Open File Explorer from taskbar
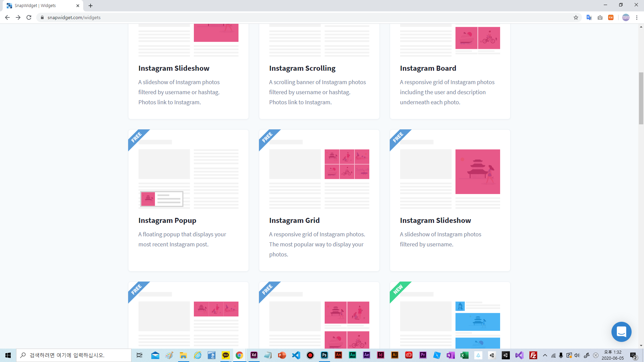 (x=183, y=355)
